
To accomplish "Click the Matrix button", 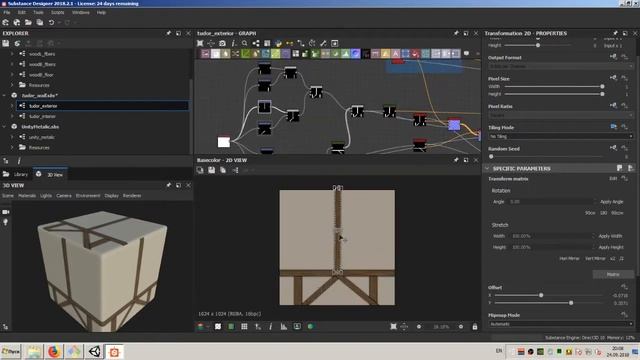I will click(613, 274).
